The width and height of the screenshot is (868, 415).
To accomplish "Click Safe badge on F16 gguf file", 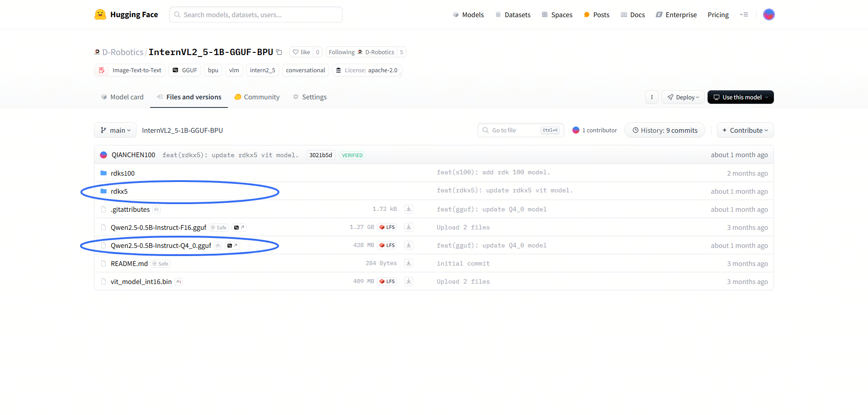I will coord(219,228).
